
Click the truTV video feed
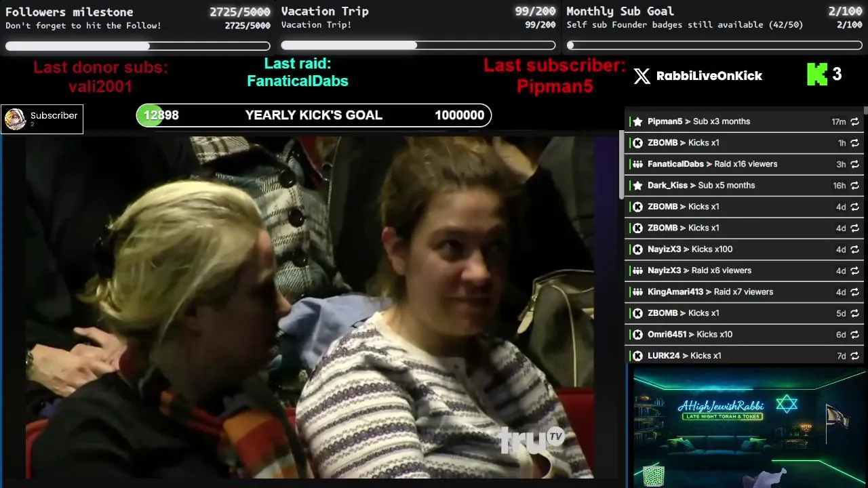coord(310,308)
